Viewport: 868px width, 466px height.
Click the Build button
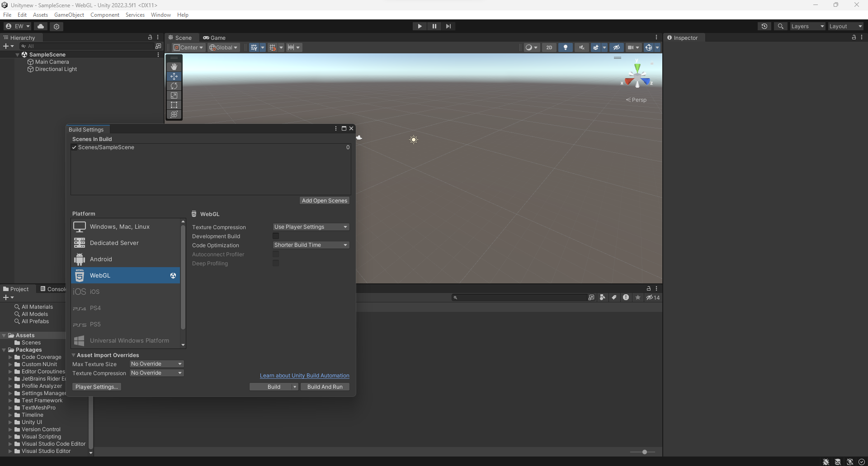(x=274, y=387)
